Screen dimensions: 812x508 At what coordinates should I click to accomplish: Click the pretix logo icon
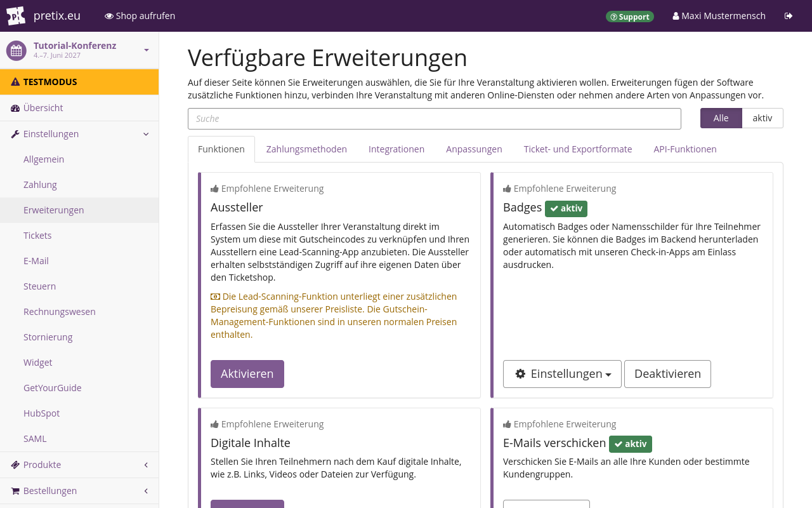[x=16, y=16]
